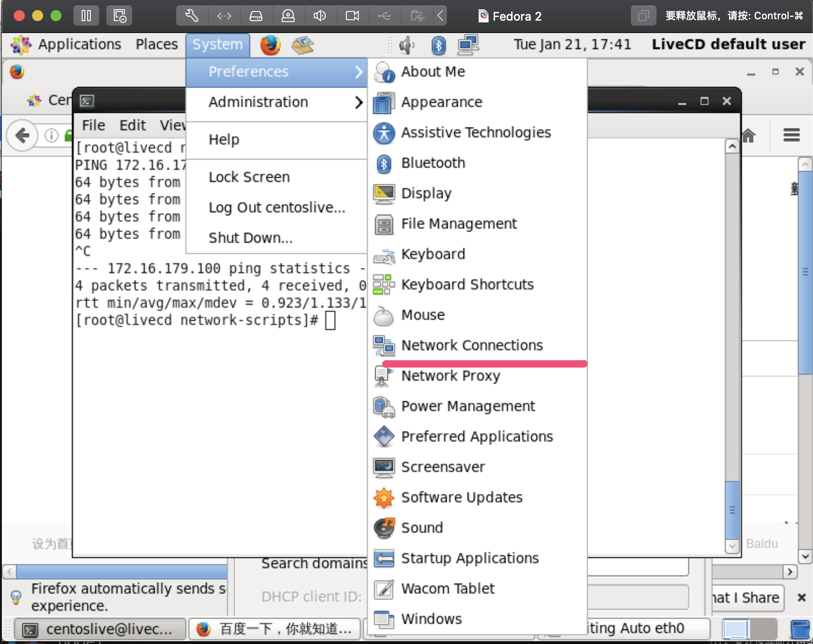Click the System menu
The width and height of the screenshot is (813, 644).
click(x=217, y=44)
